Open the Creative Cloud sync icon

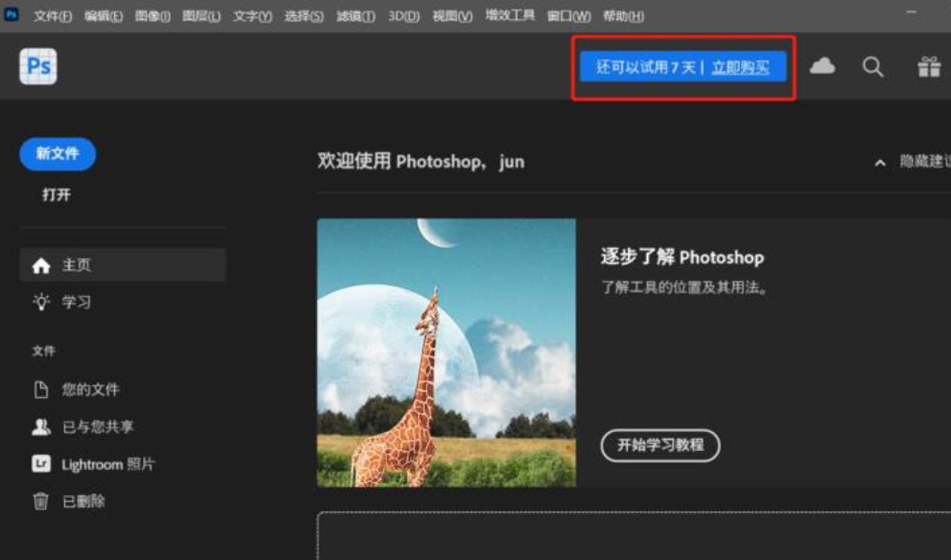pos(823,67)
